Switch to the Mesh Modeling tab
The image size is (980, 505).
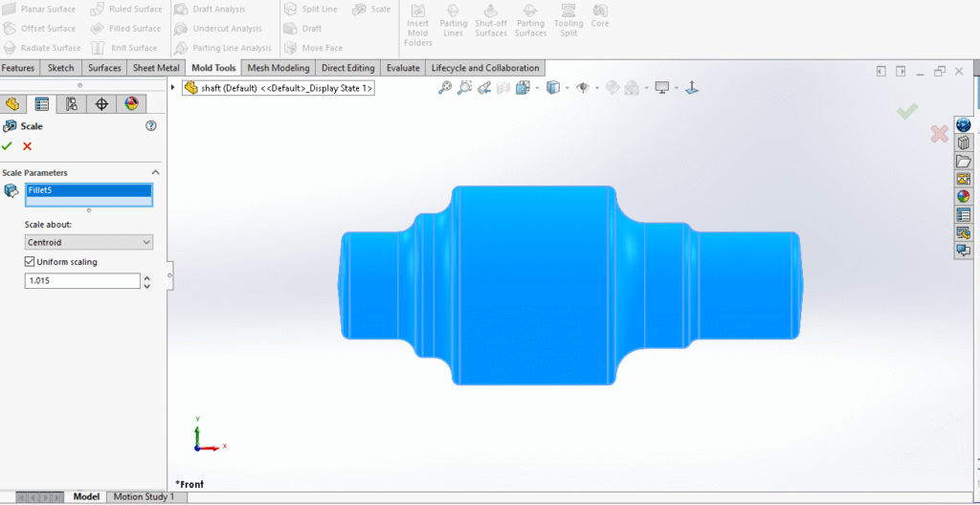278,68
